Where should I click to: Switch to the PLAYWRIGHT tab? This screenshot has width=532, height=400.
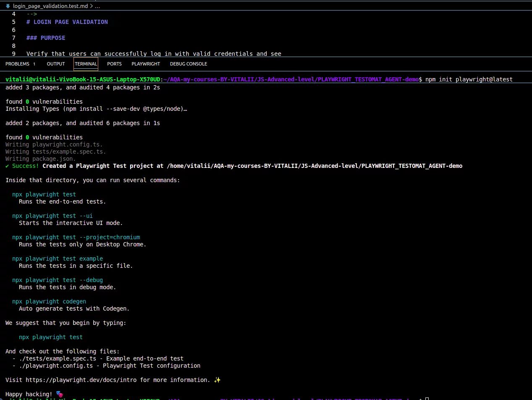(x=146, y=64)
